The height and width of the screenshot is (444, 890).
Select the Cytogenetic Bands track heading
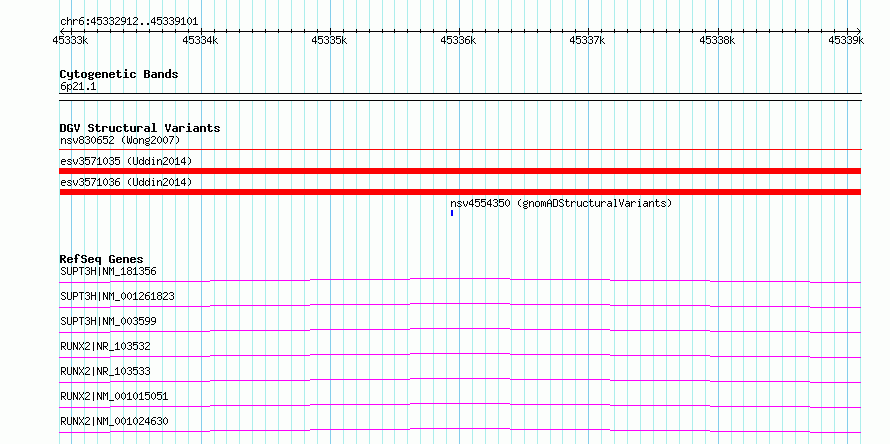click(119, 74)
